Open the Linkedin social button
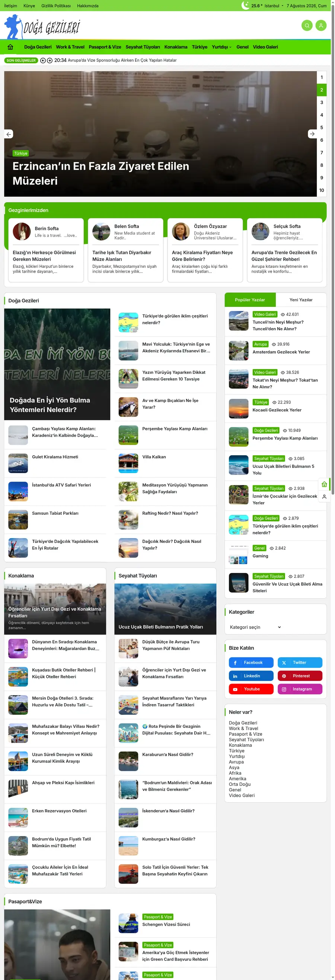Viewport: 335px width, 980px height. pos(251,676)
